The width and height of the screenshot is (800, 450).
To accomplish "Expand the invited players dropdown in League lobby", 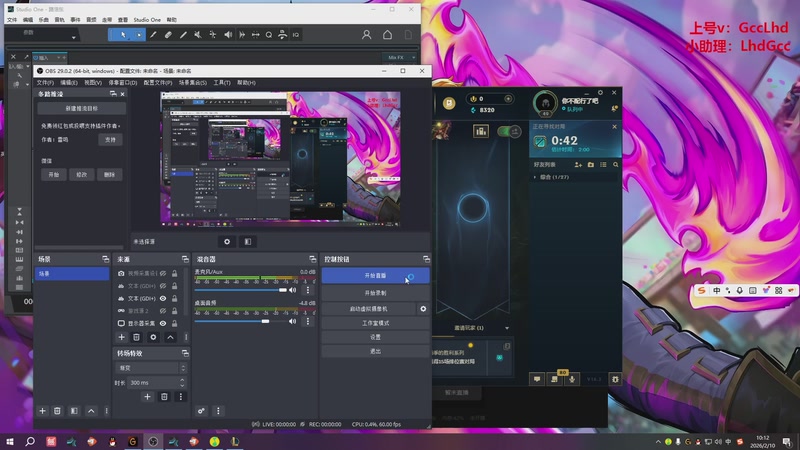I will (x=507, y=328).
